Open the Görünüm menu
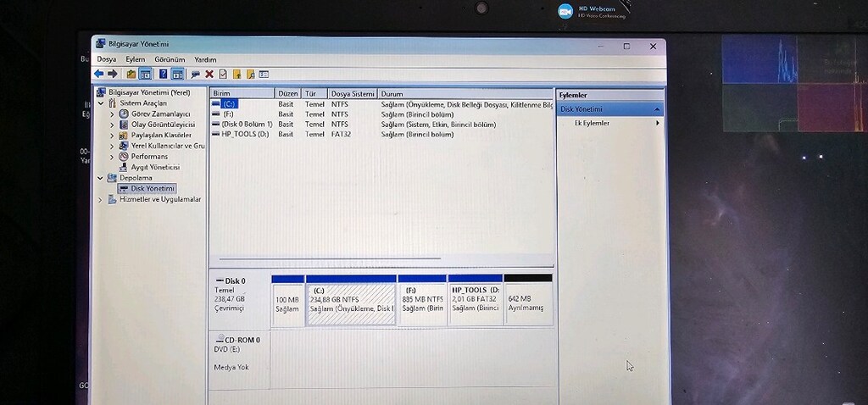Image resolution: width=868 pixels, height=405 pixels. click(170, 59)
